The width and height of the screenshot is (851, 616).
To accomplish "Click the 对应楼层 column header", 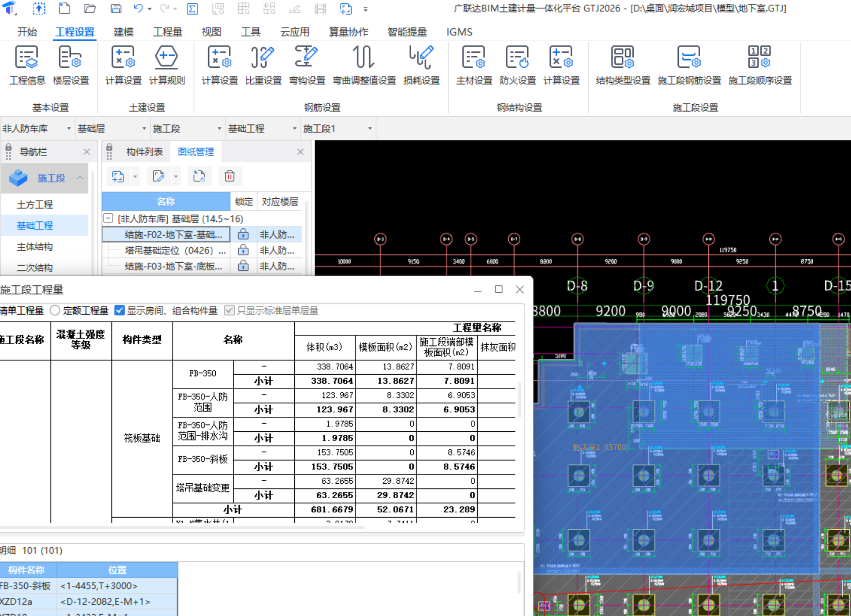I will [x=280, y=201].
